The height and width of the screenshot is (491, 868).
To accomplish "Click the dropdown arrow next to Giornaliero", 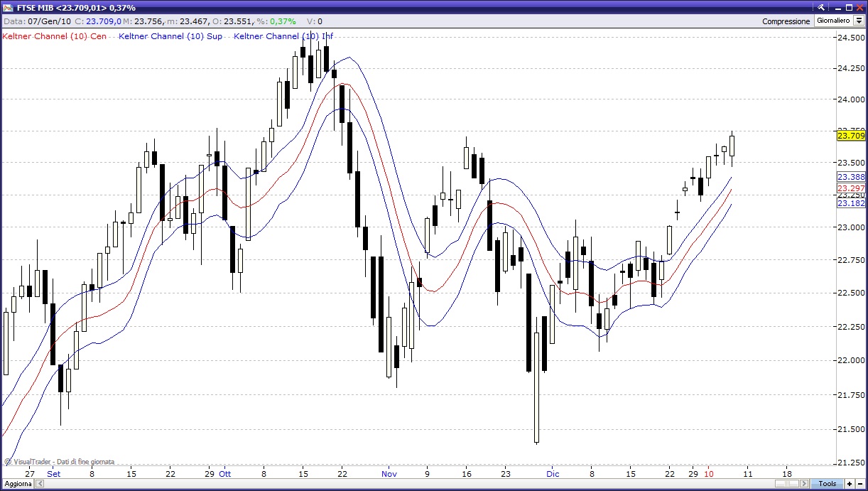I will [x=858, y=21].
